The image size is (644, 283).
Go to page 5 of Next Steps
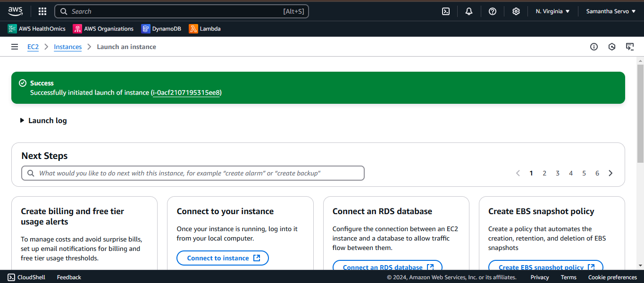[x=584, y=173]
